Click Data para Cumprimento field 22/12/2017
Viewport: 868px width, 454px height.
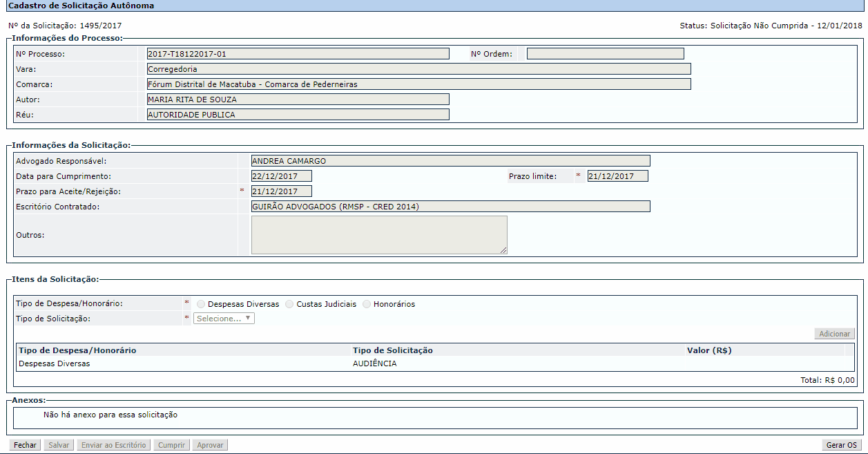pyautogui.click(x=281, y=176)
